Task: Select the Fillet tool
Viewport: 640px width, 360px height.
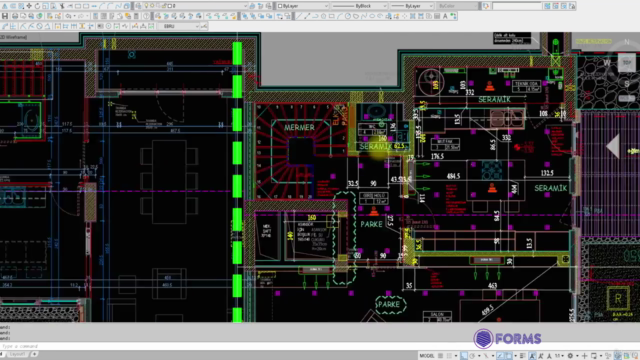Action: pyautogui.click(x=110, y=6)
